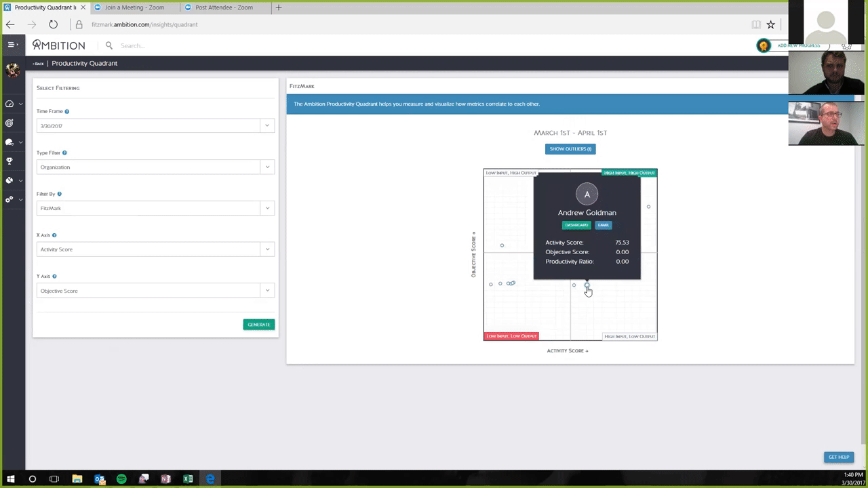Expand the helmet sidebar chevron
This screenshot has height=488, width=868.
point(20,142)
